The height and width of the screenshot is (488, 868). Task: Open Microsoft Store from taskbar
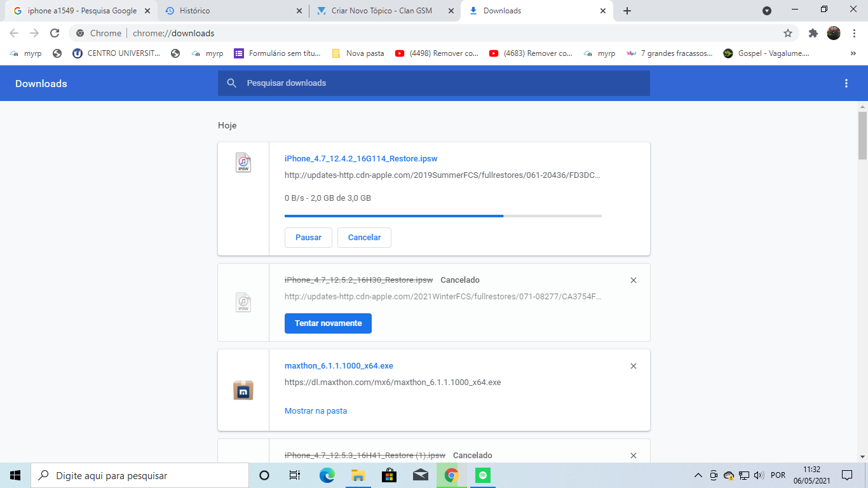(x=389, y=475)
